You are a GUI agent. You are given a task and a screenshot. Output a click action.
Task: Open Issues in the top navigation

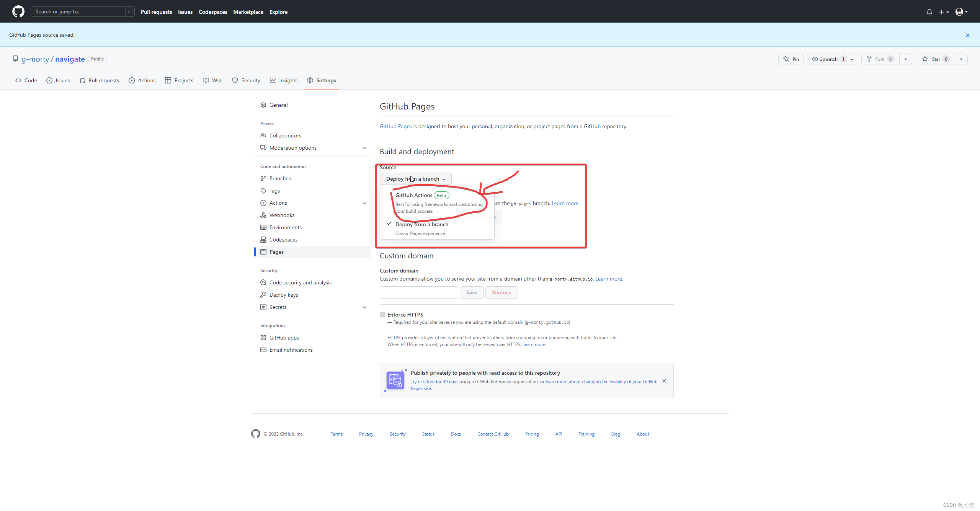tap(185, 12)
